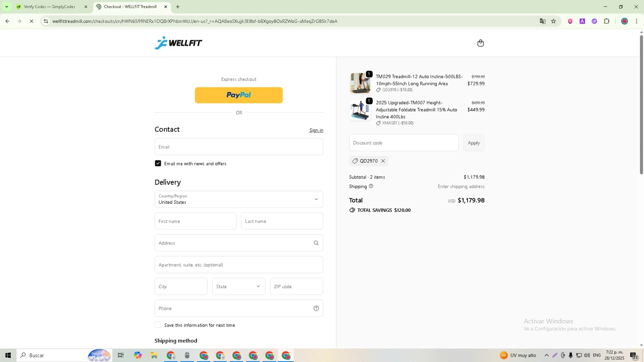The width and height of the screenshot is (644, 362).
Task: Remove the QD2970 discount code tag
Action: [383, 161]
